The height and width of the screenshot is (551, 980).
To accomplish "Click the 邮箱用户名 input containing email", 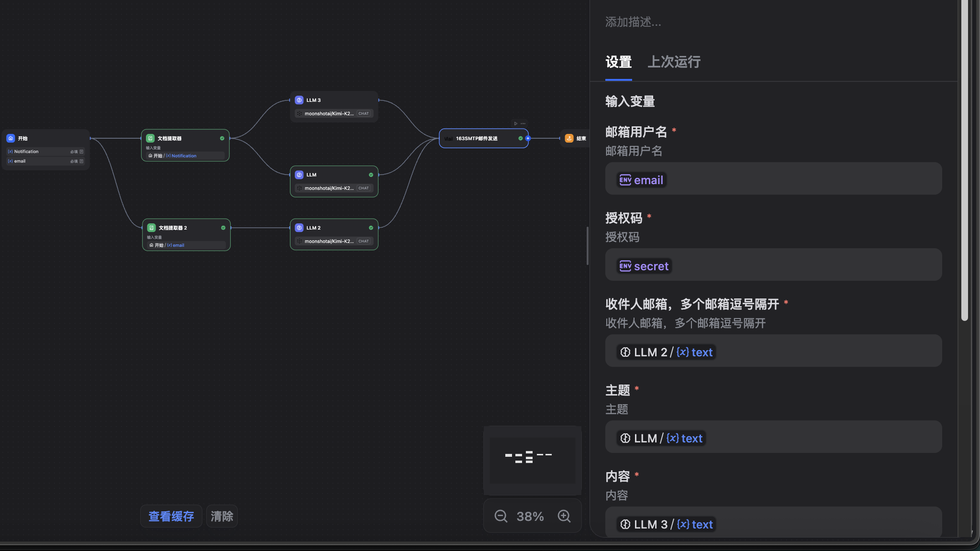I will (x=773, y=178).
